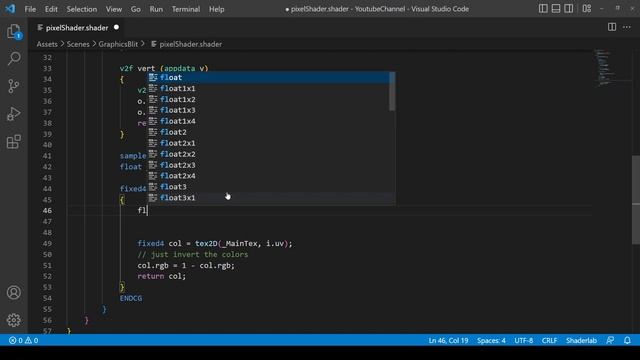Toggle secondary side bar layout icon
The width and height of the screenshot is (640, 360).
(568, 9)
